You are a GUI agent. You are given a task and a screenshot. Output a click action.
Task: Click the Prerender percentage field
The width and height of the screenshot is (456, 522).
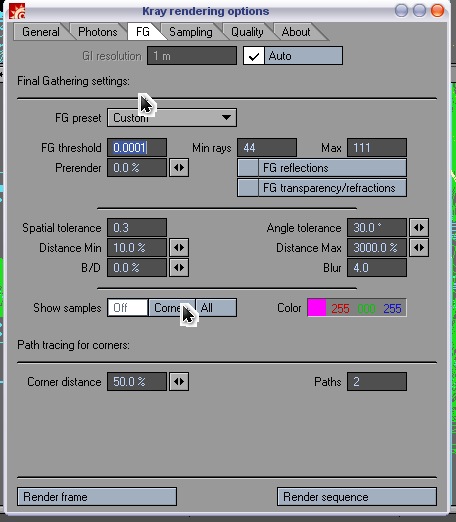click(x=137, y=168)
